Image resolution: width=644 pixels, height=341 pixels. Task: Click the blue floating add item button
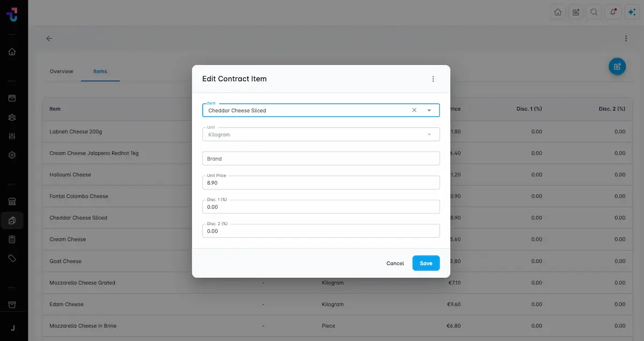click(x=617, y=67)
